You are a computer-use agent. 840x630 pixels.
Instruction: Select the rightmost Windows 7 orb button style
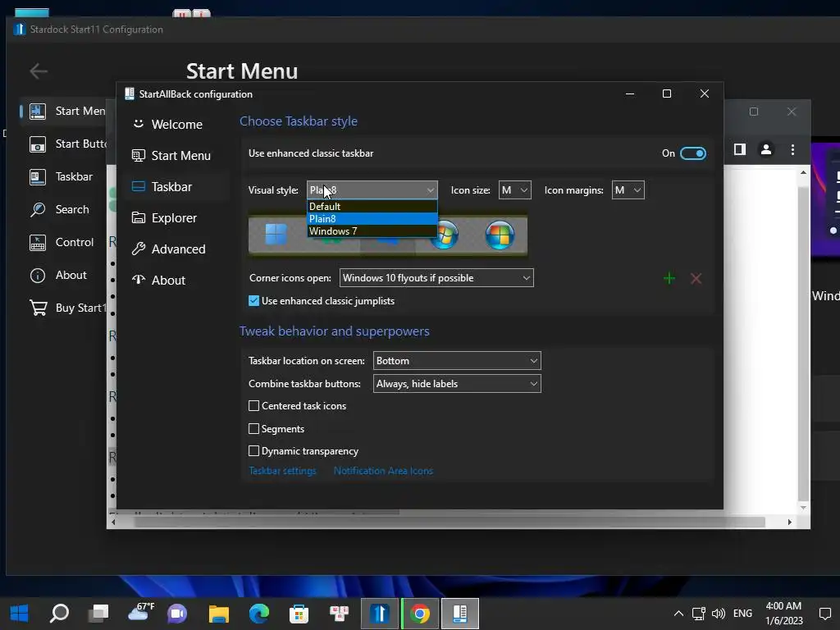tap(500, 235)
